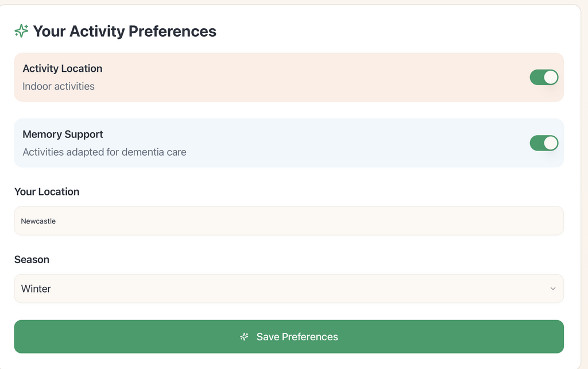
Task: Click the Save Preferences button
Action: coord(289,336)
